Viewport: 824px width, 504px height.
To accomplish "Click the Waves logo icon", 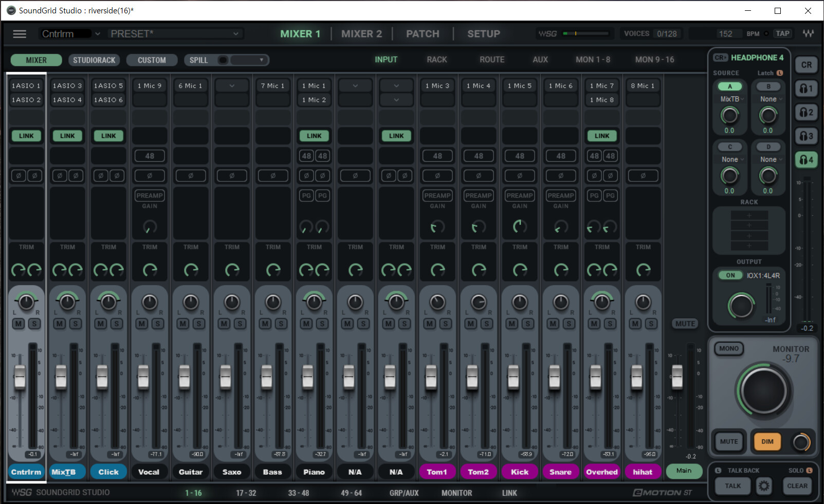I will [x=808, y=34].
